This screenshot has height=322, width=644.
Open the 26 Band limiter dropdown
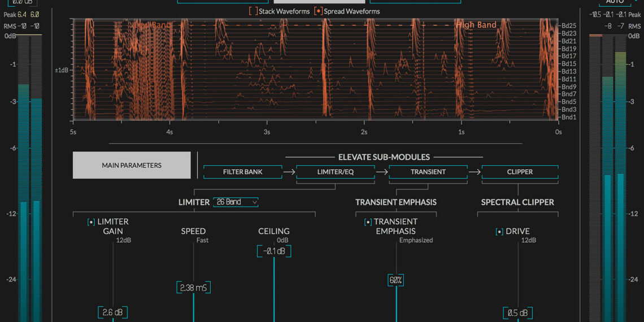pyautogui.click(x=236, y=202)
